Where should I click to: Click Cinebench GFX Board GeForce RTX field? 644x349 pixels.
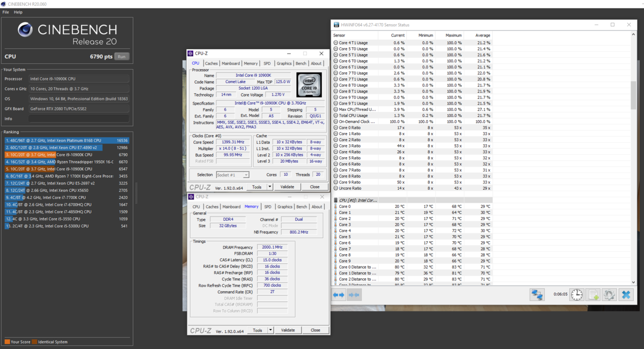pyautogui.click(x=79, y=109)
